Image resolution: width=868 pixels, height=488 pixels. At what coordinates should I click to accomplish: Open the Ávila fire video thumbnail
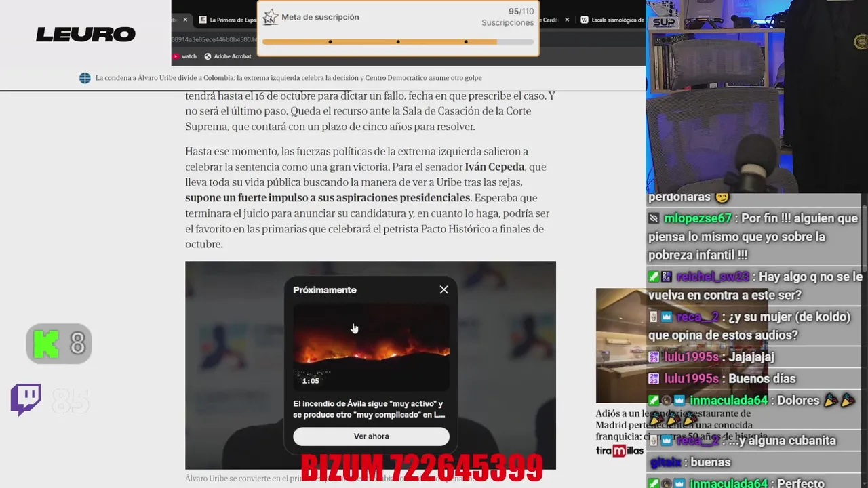pos(371,347)
